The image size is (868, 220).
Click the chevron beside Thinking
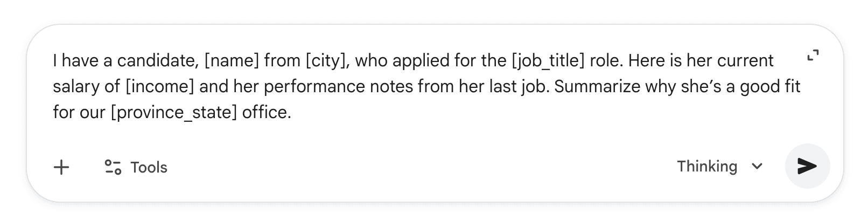click(x=757, y=166)
